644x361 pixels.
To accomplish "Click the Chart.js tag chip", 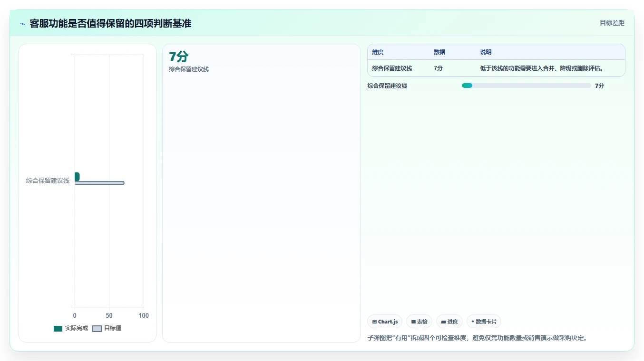I will (385, 322).
